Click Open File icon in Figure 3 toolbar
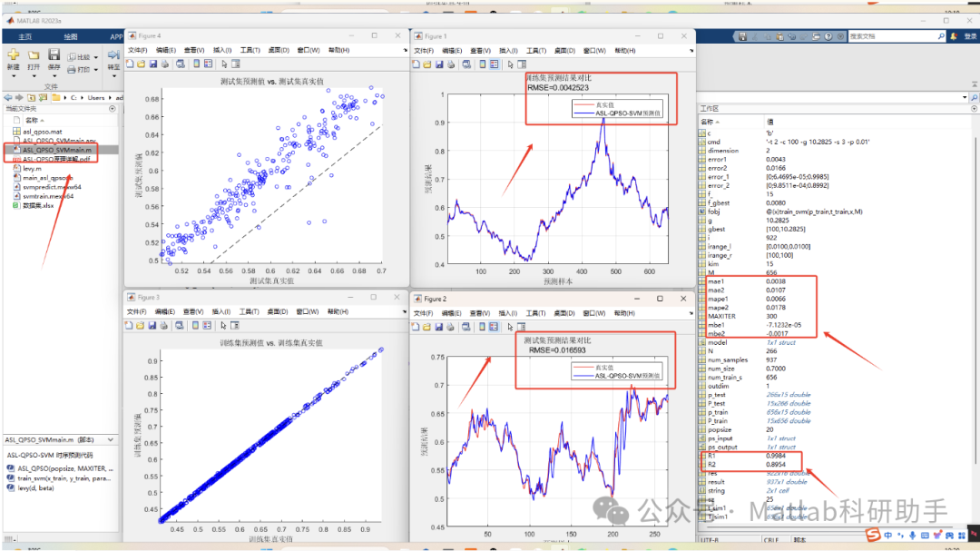The height and width of the screenshot is (551, 980). pos(140,325)
